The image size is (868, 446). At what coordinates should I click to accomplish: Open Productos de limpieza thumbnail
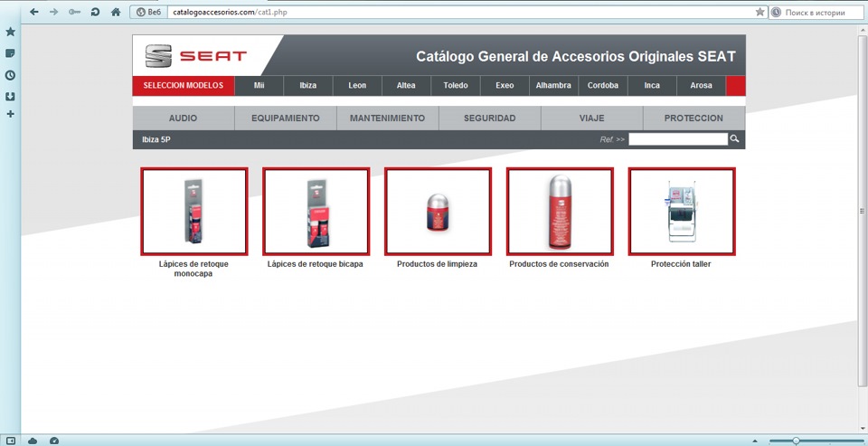click(x=438, y=211)
